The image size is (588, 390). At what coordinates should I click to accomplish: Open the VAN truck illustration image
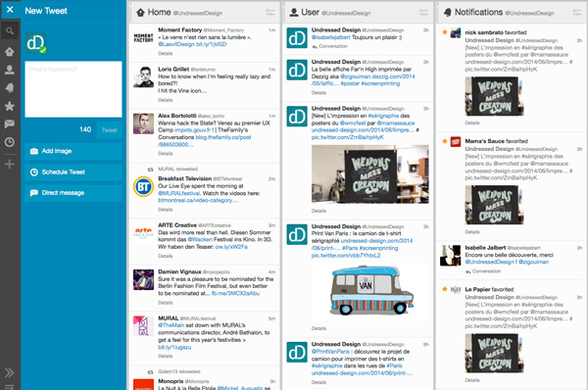click(370, 291)
